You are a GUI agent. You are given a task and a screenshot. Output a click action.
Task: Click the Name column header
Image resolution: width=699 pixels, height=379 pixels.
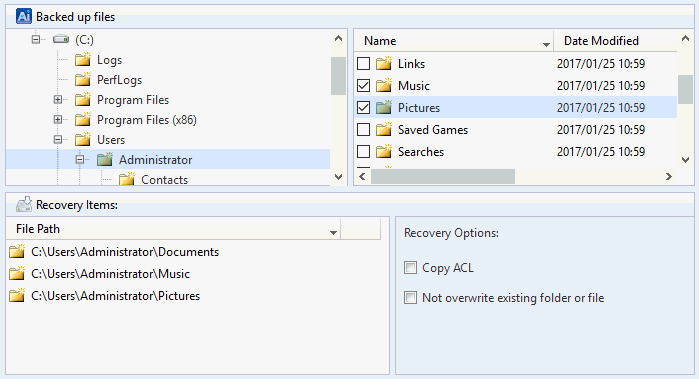454,41
